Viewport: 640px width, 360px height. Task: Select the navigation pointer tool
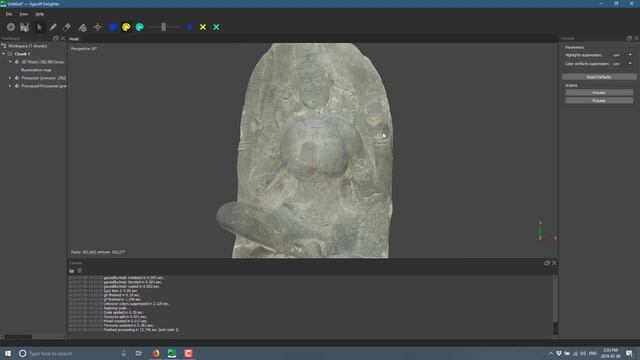(39, 27)
